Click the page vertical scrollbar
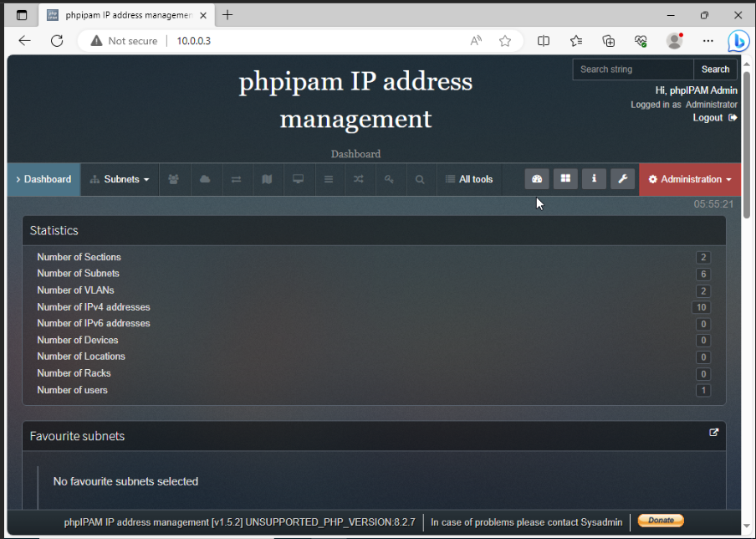Viewport: 756px width, 539px height. 746,145
